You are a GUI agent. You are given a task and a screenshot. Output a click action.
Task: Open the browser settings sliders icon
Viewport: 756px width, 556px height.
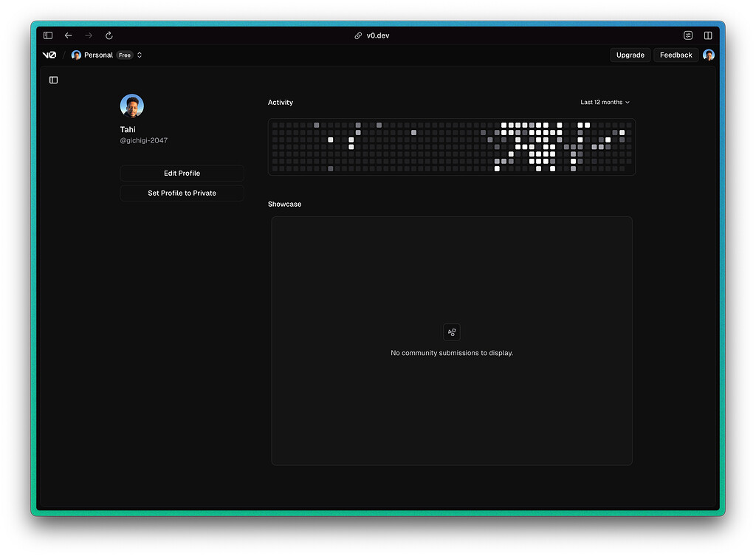688,35
